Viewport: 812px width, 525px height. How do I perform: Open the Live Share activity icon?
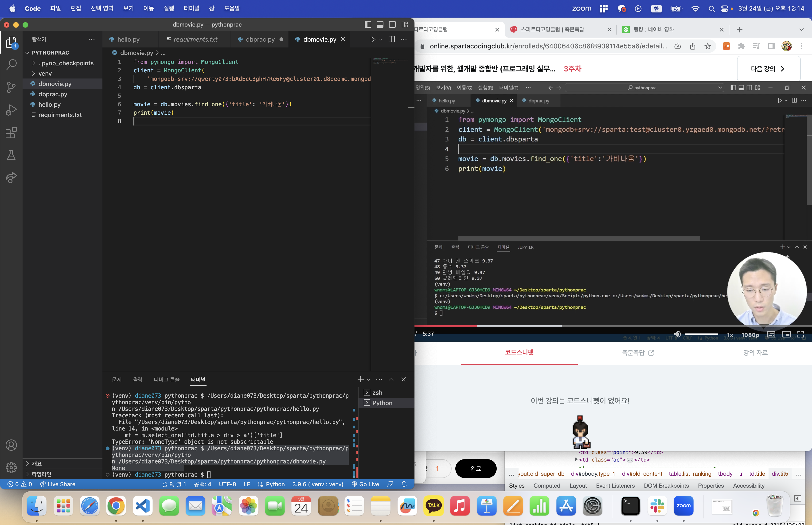coord(11,178)
